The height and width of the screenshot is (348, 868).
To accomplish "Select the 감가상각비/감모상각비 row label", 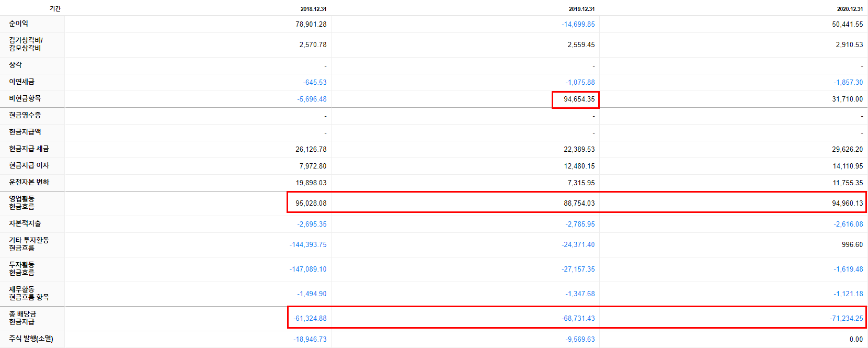I will click(x=26, y=44).
